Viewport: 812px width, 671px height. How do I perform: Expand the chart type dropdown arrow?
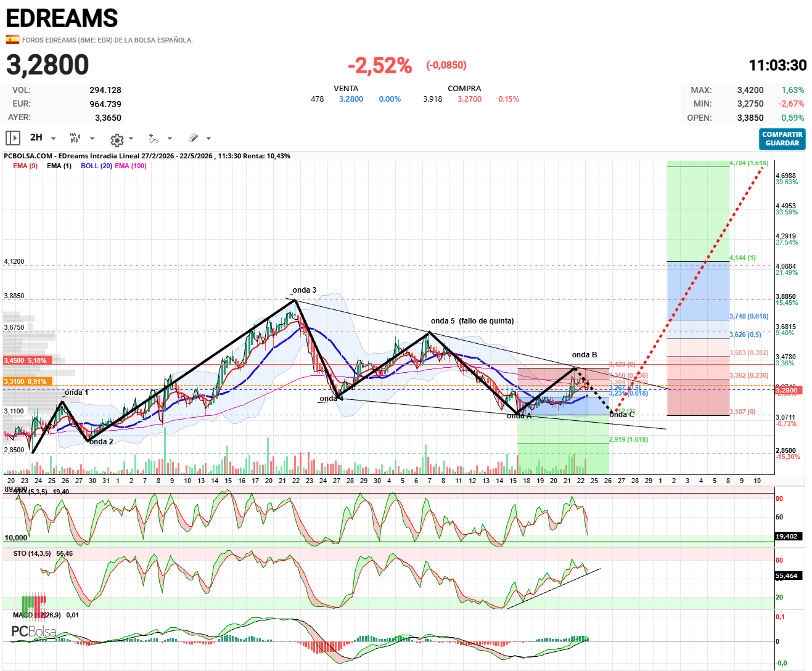[92, 139]
